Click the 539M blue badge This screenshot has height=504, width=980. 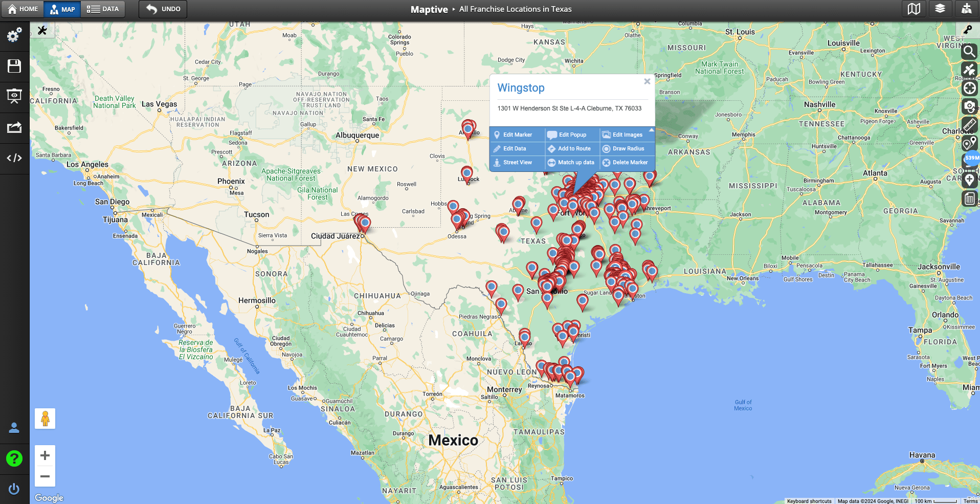972,158
